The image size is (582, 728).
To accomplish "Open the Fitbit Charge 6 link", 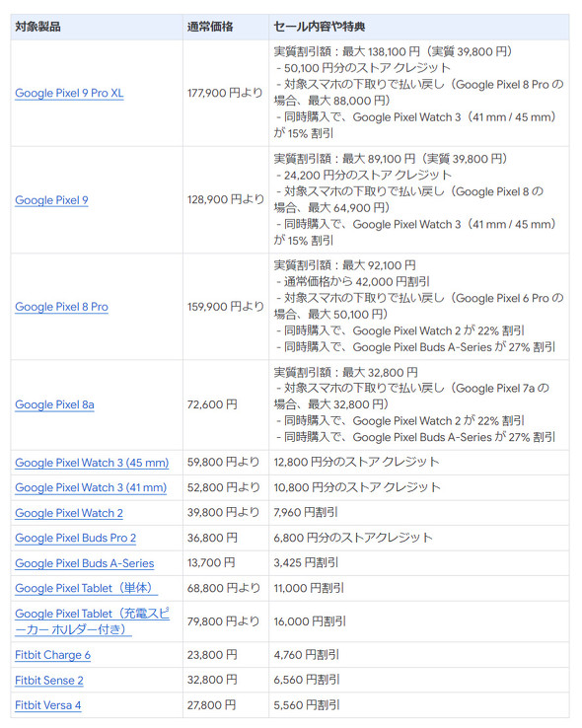I will pos(52,655).
